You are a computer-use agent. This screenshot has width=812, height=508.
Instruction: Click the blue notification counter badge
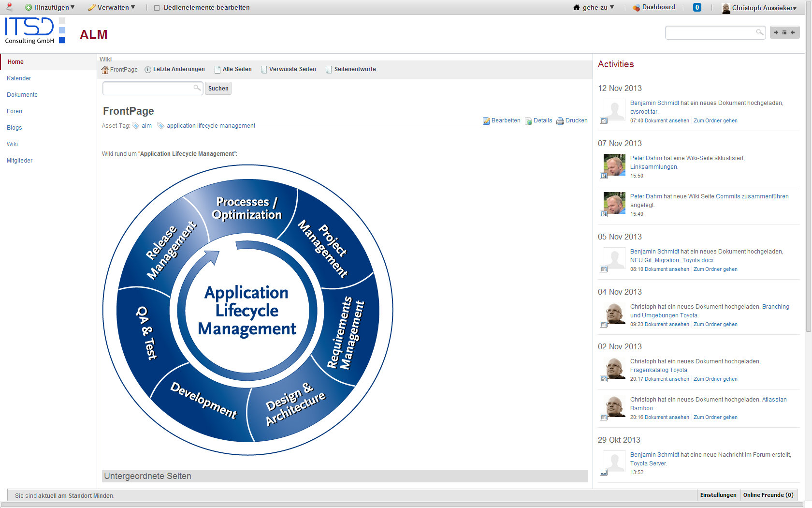pos(697,7)
